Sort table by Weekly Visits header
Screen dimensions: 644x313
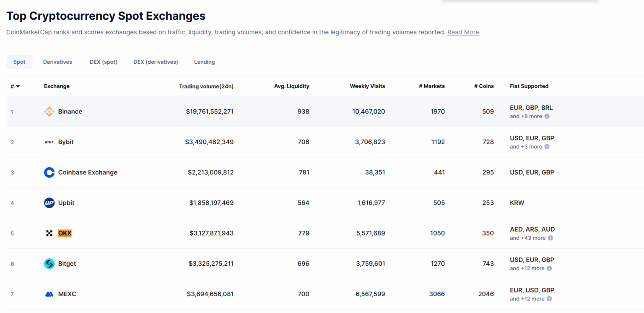[367, 86]
